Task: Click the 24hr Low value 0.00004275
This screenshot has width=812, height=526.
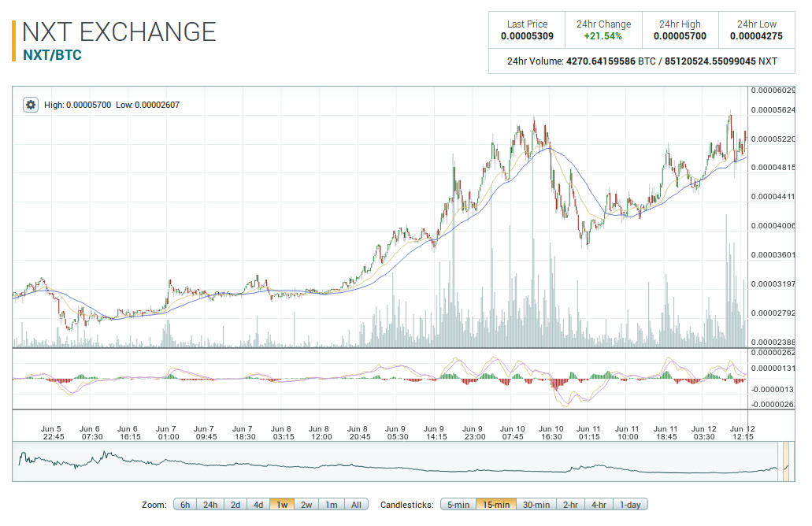Action: click(x=757, y=36)
